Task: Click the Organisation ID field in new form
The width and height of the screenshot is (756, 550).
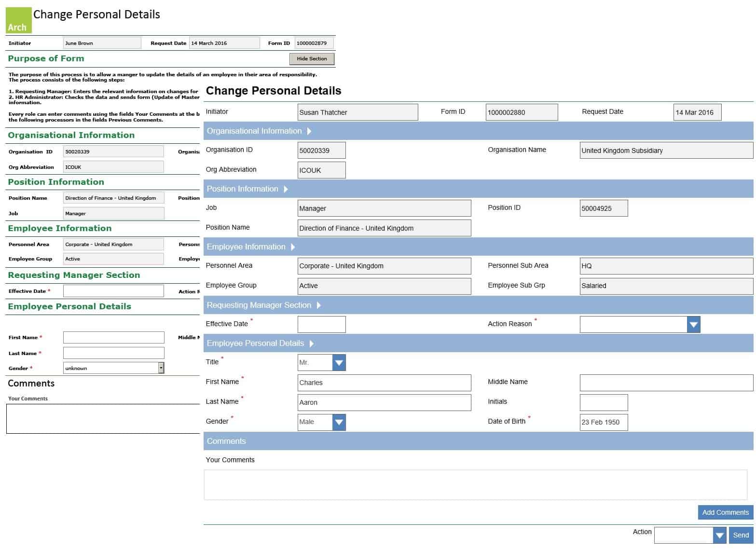Action: (322, 151)
